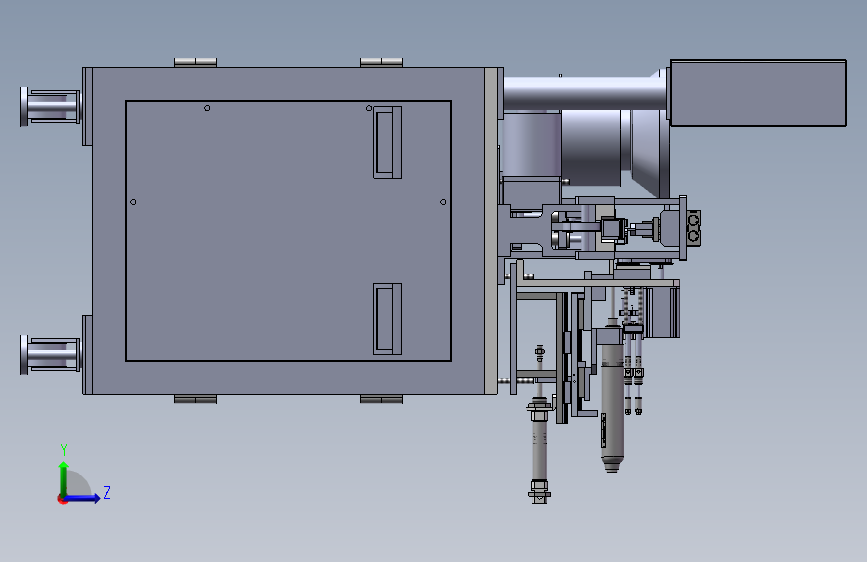Select the connector with two circular ports
Screen dimensions: 867x562
click(693, 228)
